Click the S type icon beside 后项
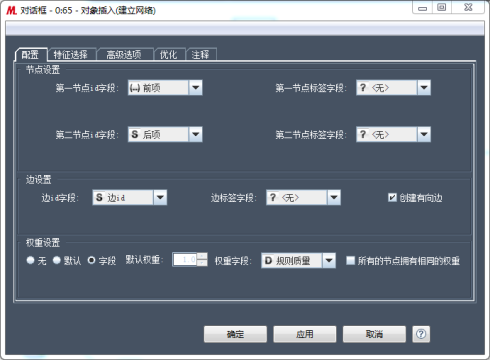Screen dimensions: 490x360 pyautogui.click(x=135, y=134)
